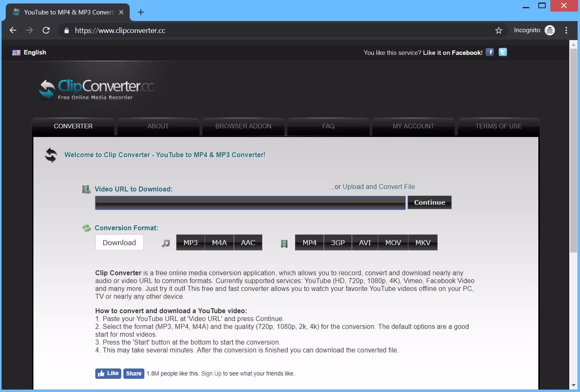
Task: Minimize the Chrome window
Action: point(526,7)
